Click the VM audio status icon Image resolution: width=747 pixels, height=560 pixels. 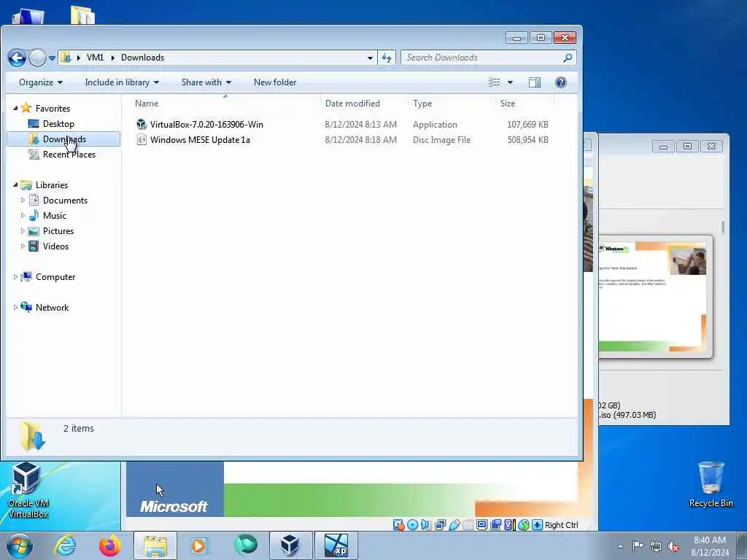tap(426, 525)
